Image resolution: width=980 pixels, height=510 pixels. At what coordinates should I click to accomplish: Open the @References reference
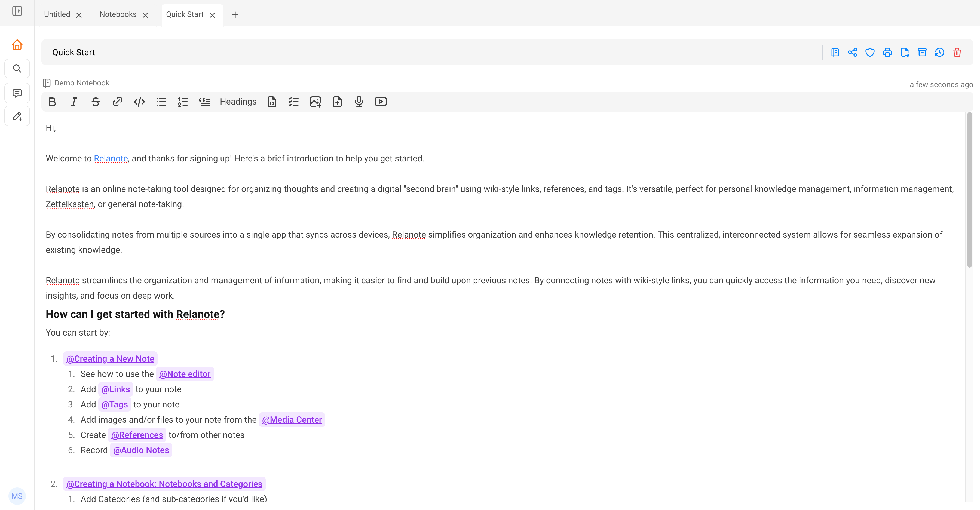pos(137,435)
